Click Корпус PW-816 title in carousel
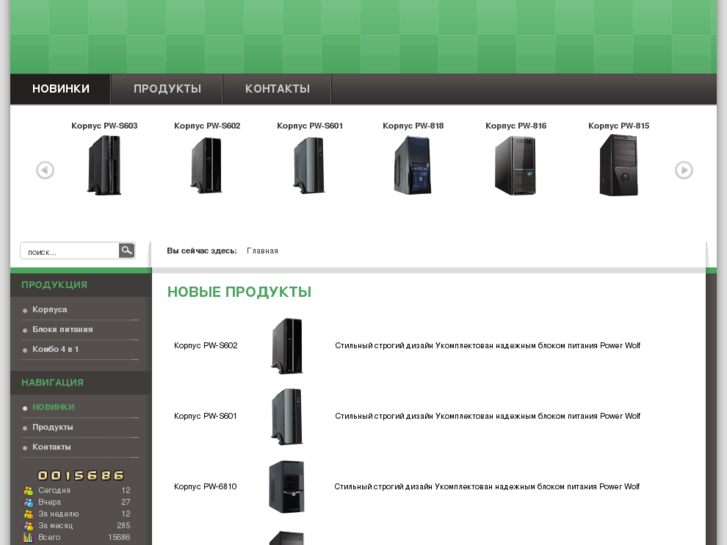 click(x=516, y=126)
